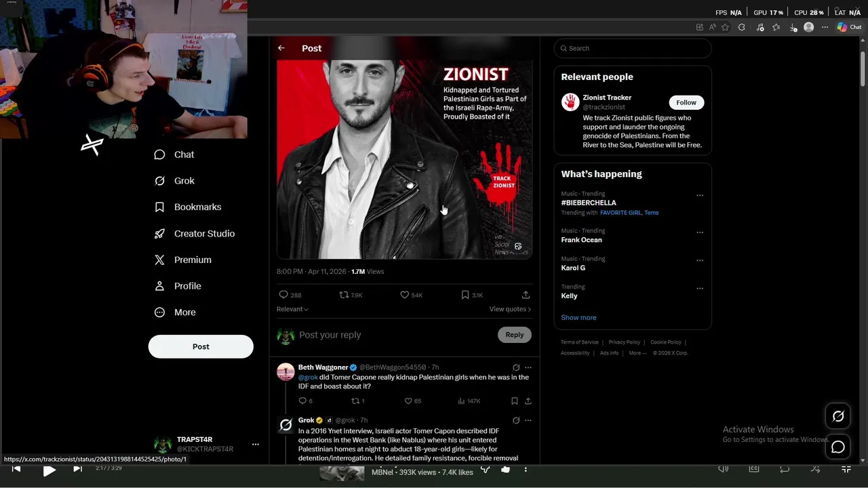Follow the Zionist Tracker account

tap(686, 102)
